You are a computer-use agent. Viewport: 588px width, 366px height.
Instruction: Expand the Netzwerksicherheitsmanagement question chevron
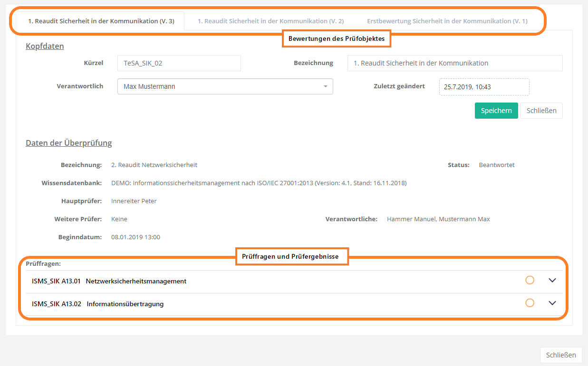pos(552,281)
